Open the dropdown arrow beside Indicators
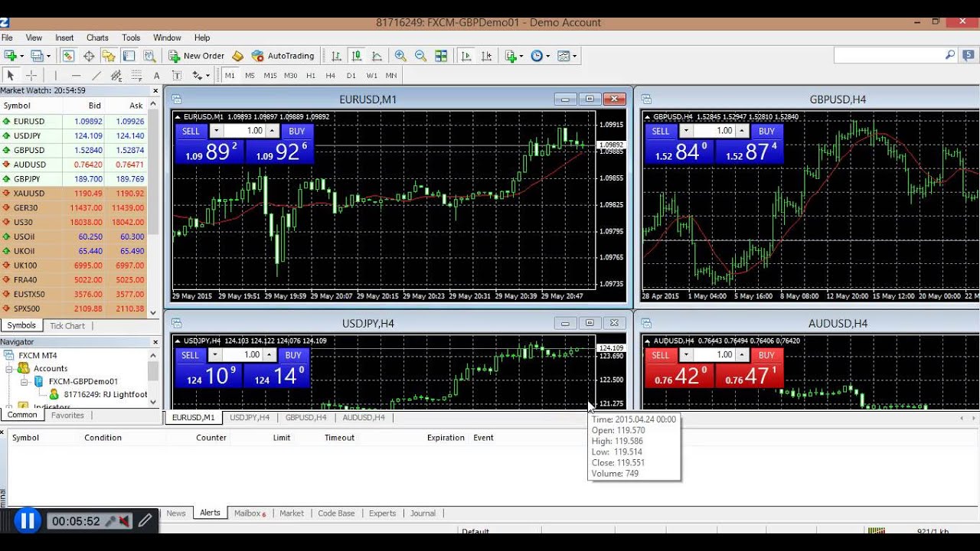 [x=521, y=56]
